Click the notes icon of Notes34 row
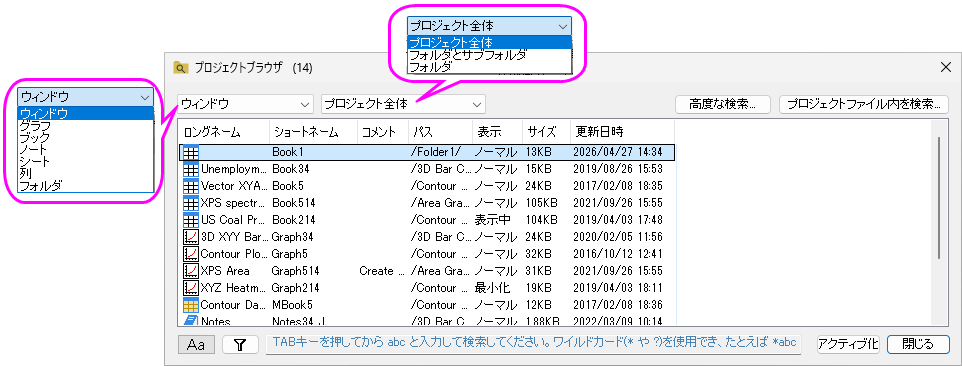 [191, 320]
